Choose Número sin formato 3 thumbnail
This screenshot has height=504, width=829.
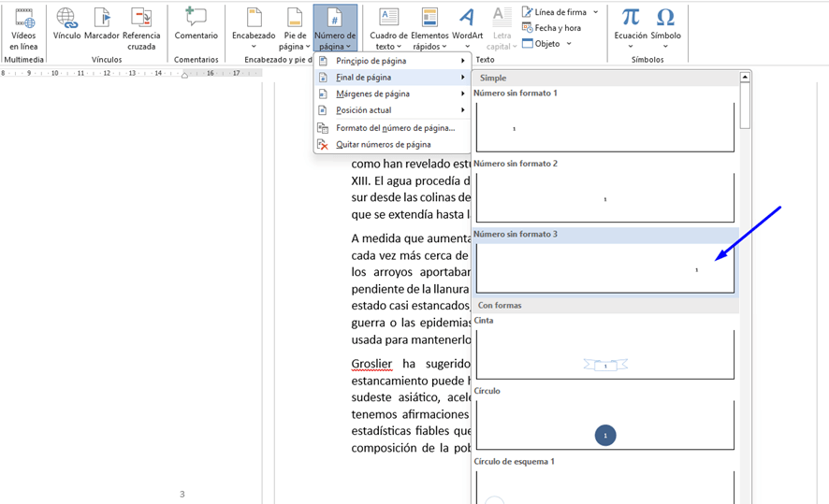[x=604, y=269]
